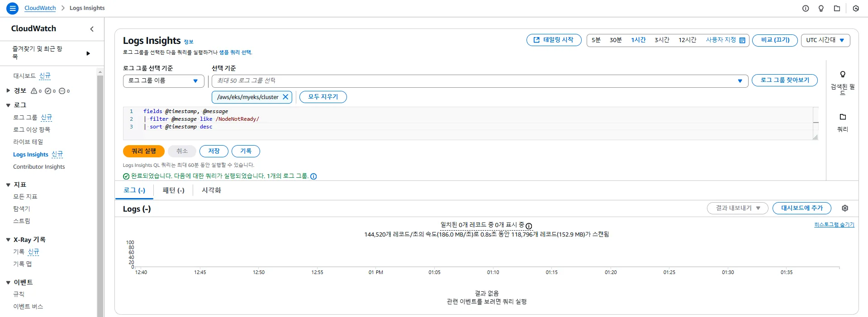Click the insufficient data alarm icon

tap(62, 91)
